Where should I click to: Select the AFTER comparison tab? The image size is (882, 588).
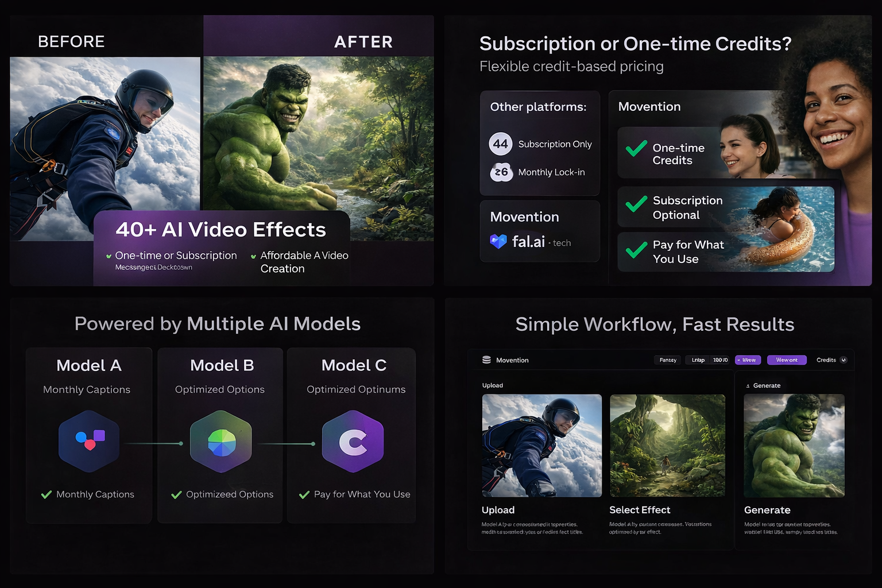pos(363,41)
